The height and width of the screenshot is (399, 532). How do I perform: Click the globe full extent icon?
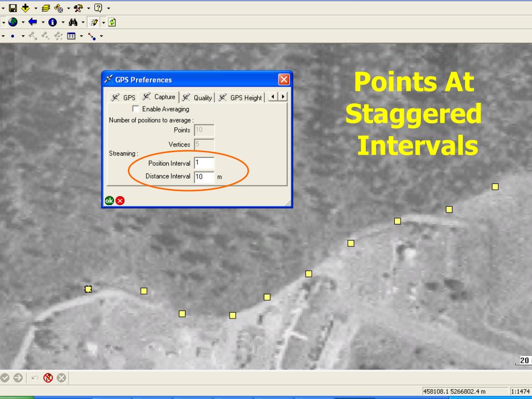[13, 22]
